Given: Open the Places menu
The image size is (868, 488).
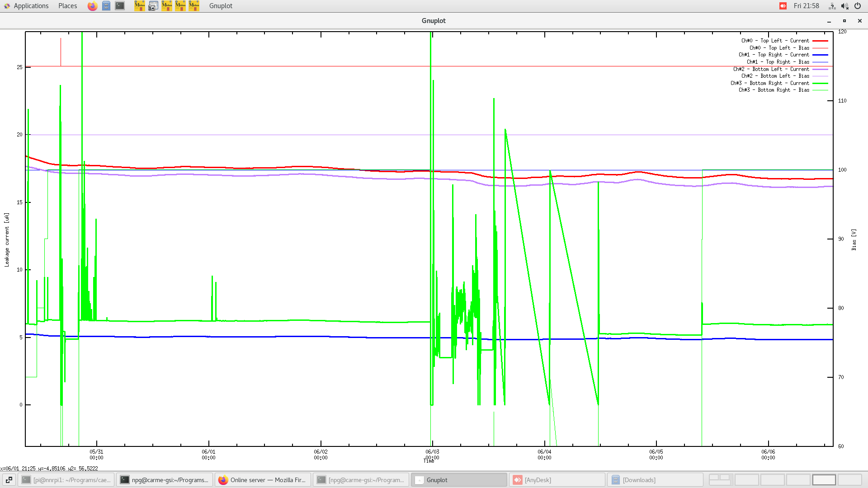Looking at the screenshot, I should click(x=67, y=6).
